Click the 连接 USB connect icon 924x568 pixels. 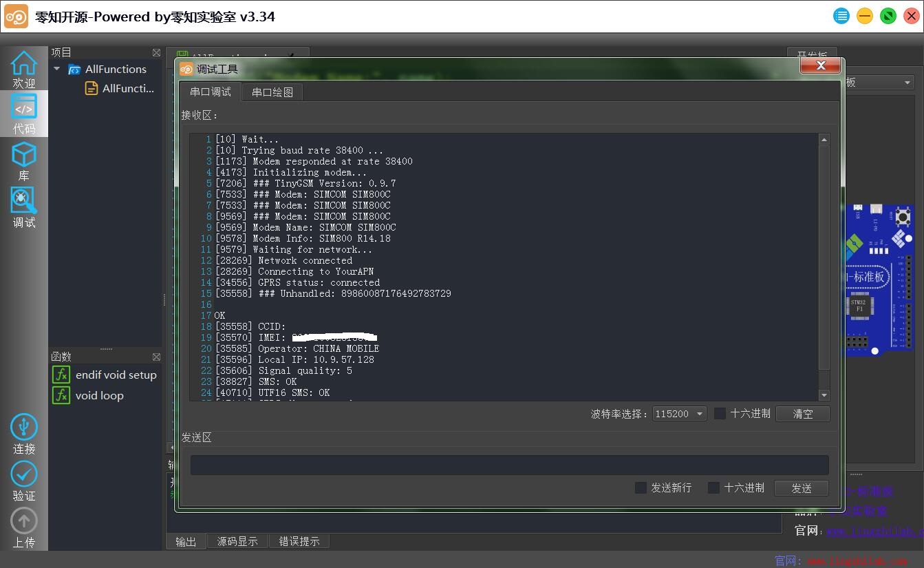click(24, 434)
